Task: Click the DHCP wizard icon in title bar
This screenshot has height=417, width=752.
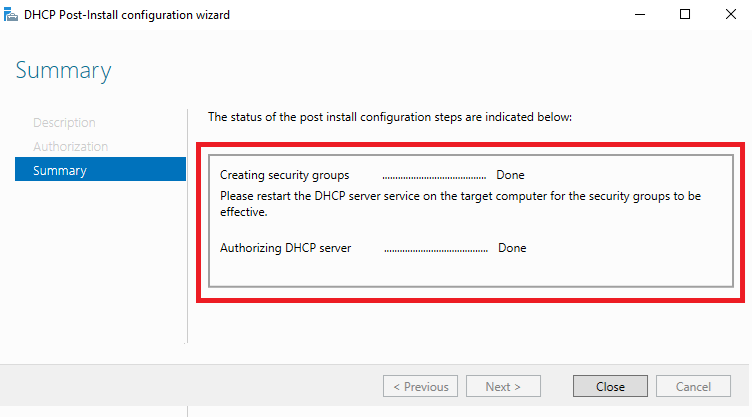Action: 11,14
